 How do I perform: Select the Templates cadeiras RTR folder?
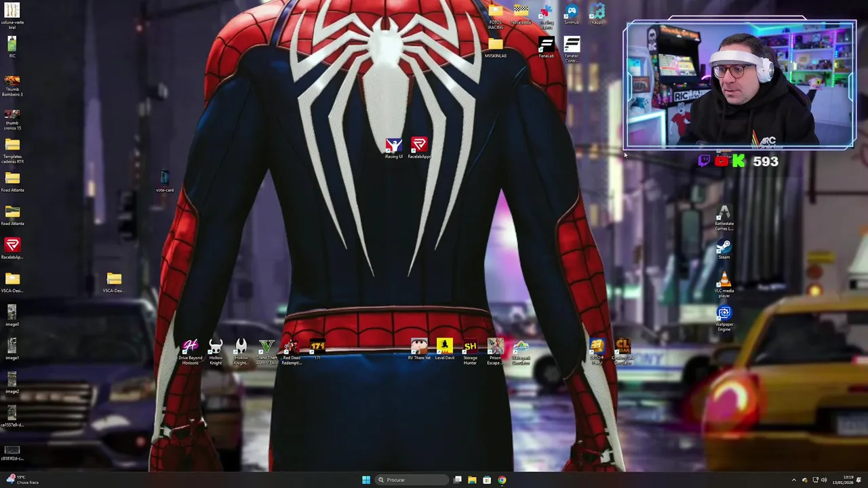(12, 151)
